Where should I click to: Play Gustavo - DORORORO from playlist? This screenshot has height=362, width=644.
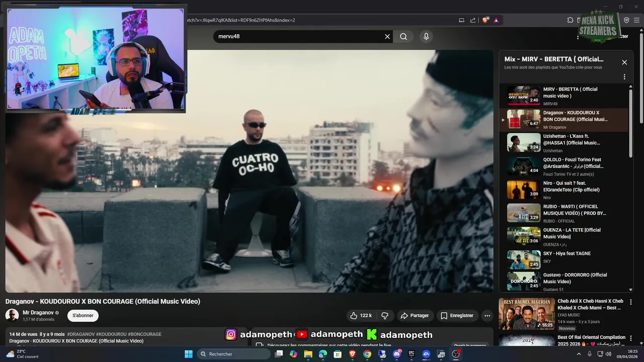(563, 282)
